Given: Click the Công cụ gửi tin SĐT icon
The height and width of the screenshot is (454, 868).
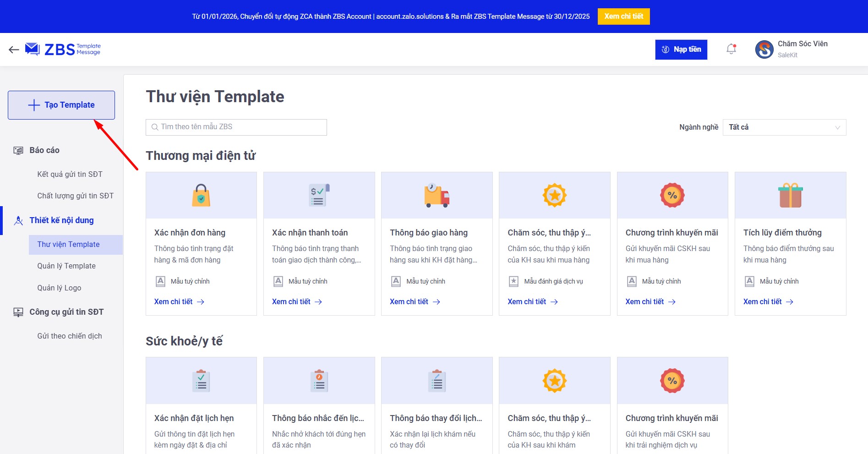Looking at the screenshot, I should [18, 312].
